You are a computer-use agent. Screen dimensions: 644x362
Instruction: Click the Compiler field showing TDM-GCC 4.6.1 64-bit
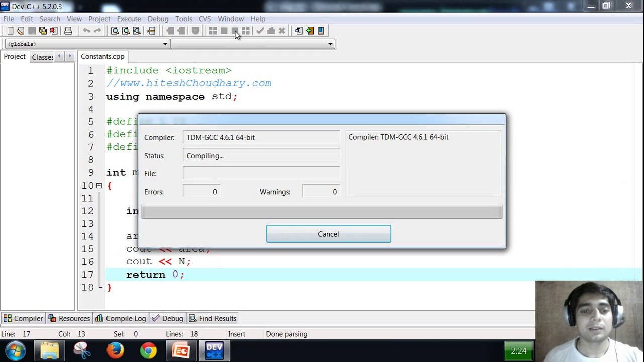tap(261, 137)
